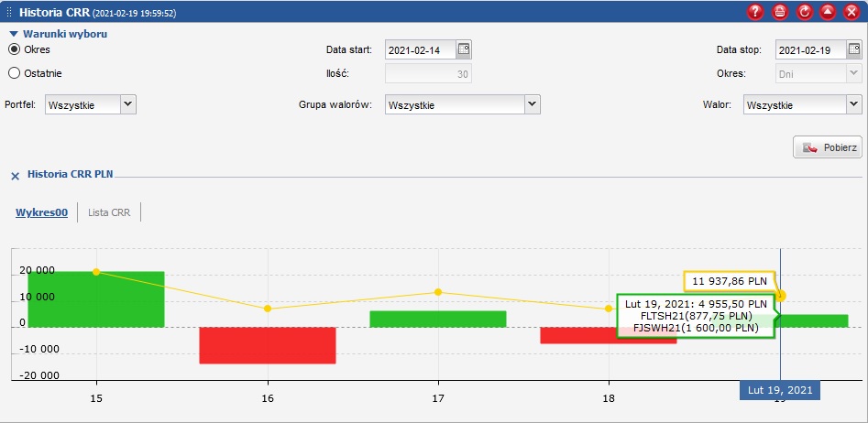Close the Historia CRR PLN section

(15, 174)
